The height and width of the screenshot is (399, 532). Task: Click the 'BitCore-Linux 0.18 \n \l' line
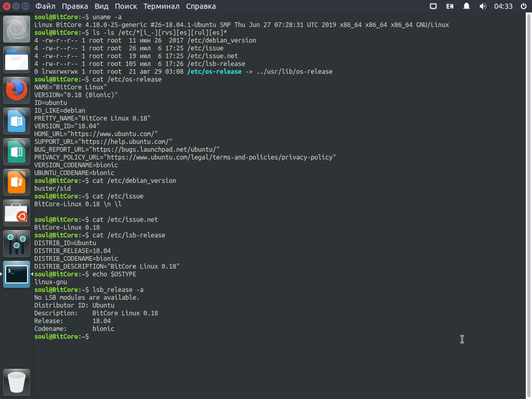78,204
